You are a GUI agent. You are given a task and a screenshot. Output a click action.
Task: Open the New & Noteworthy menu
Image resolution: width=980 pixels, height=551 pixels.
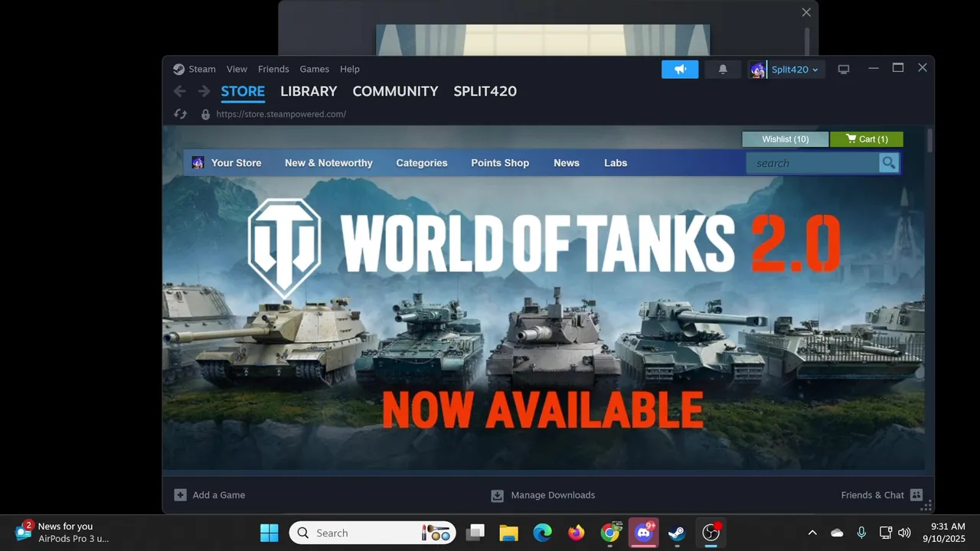coord(328,163)
